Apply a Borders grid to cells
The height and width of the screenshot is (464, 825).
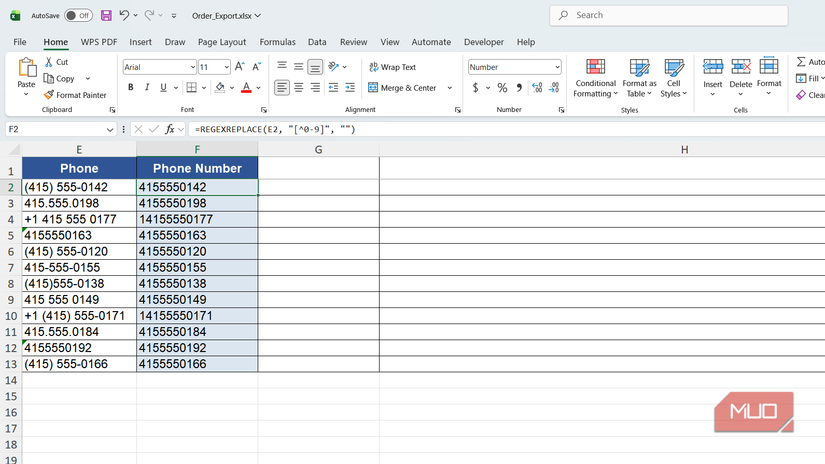tap(192, 87)
